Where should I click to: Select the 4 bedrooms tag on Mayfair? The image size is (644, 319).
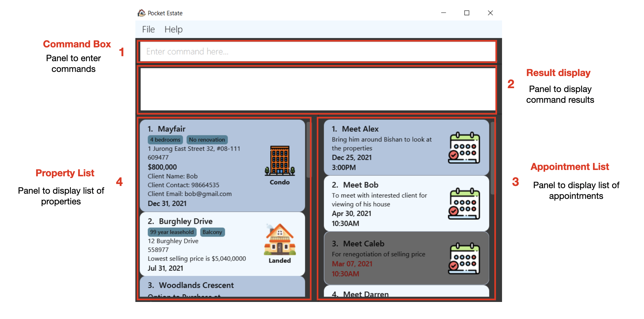(165, 140)
